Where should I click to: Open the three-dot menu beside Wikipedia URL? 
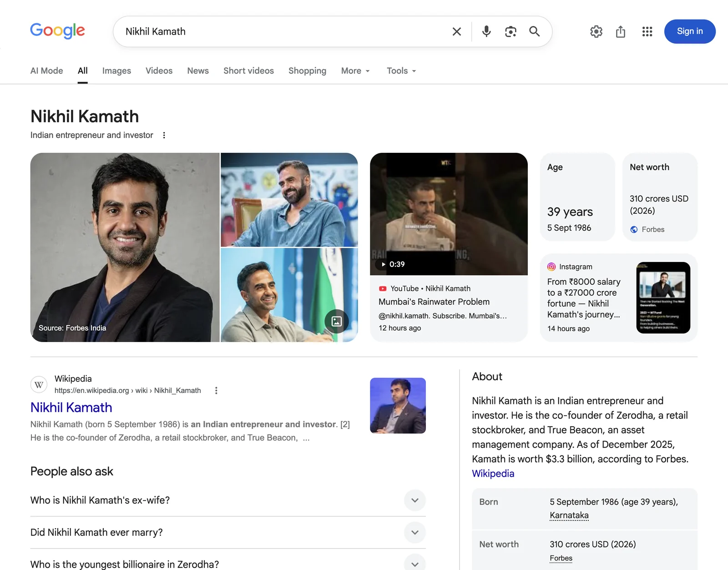(x=216, y=390)
